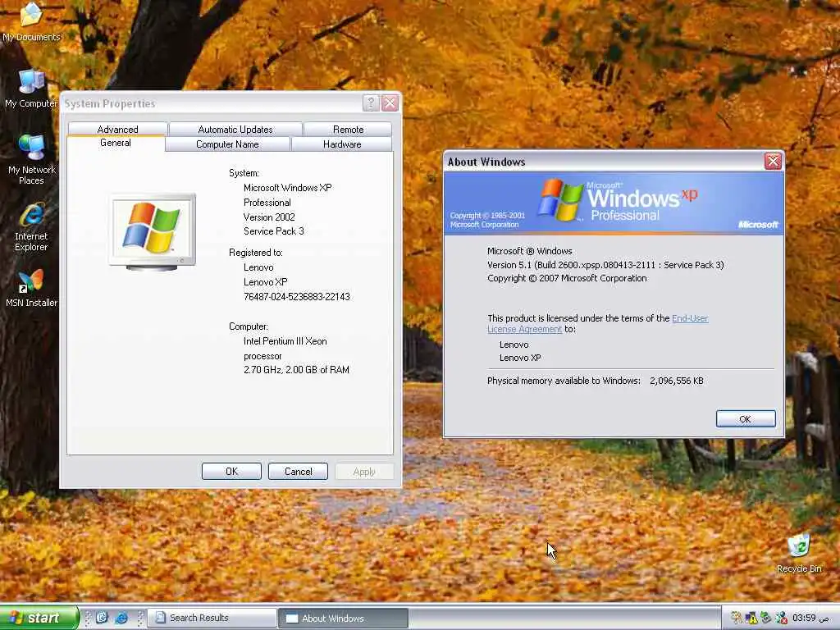Screen dimensions: 840x630
Task: Click Safely Remove Hardware tray icon
Action: pos(766,618)
